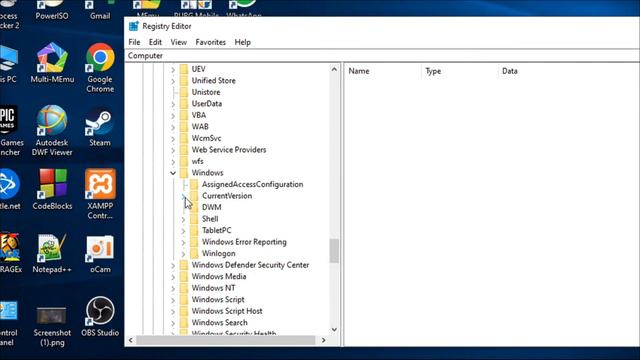Expand the Shell key

click(x=183, y=219)
